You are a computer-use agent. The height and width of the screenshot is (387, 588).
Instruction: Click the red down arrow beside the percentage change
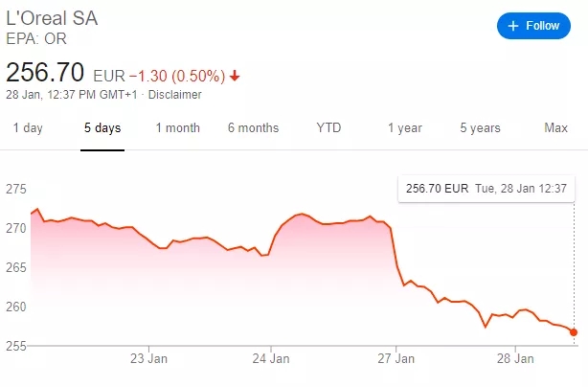click(x=235, y=75)
